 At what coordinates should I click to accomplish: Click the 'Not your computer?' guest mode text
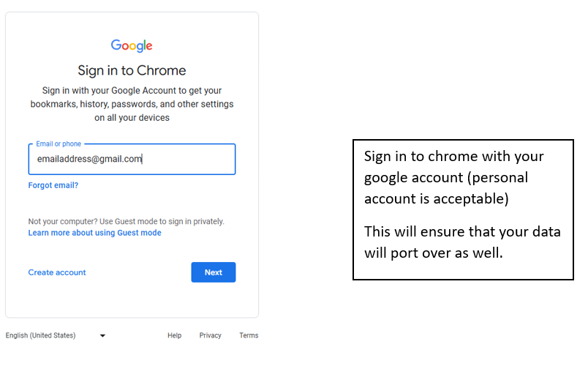point(127,222)
